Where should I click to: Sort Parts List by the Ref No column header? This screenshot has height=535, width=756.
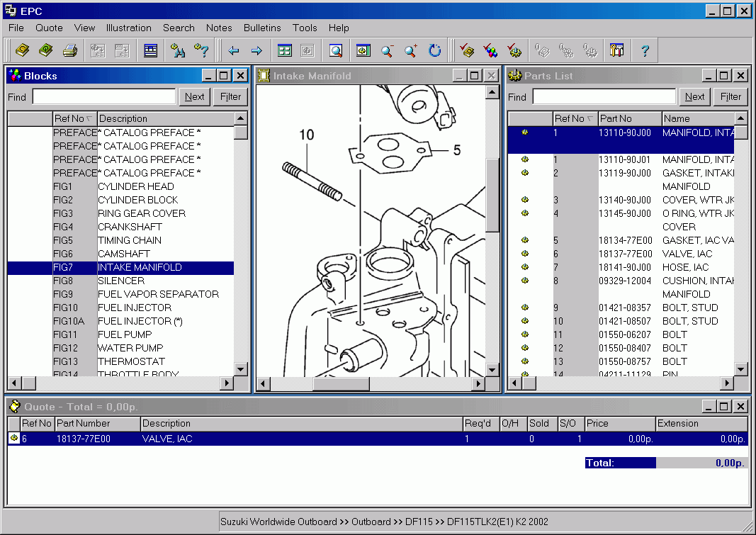pos(574,118)
